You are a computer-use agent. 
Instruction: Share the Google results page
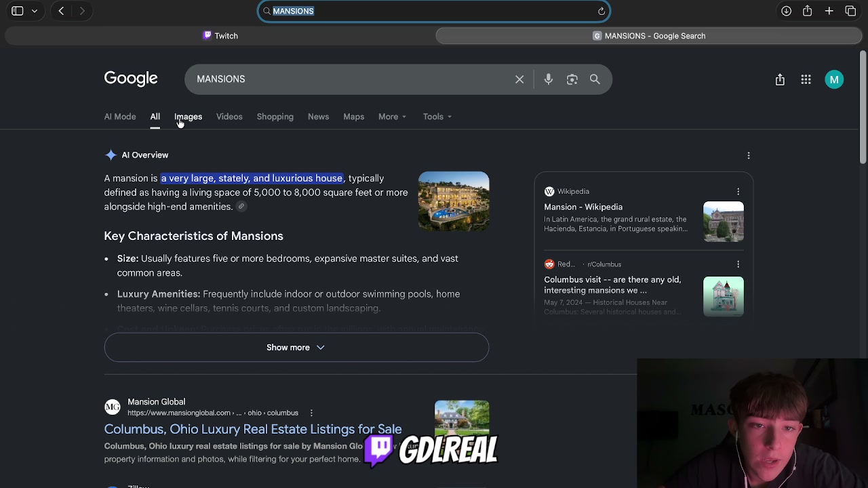780,79
